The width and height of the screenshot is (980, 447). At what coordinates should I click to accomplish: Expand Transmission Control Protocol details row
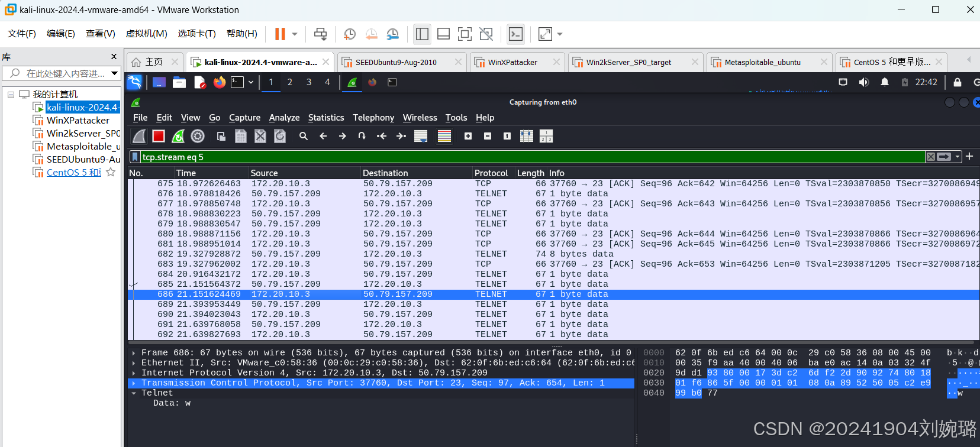point(134,383)
